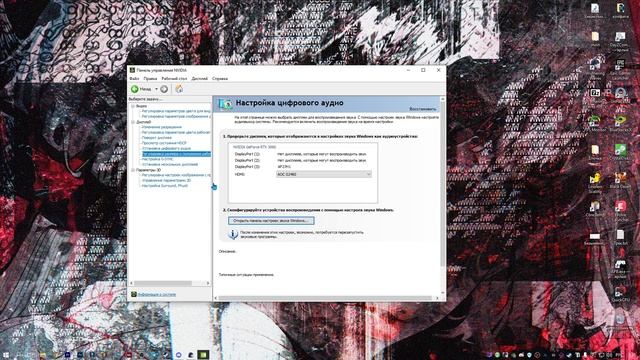The width and height of the screenshot is (640, 360).
Task: Open the Рабочий стол menu
Action: point(174,78)
